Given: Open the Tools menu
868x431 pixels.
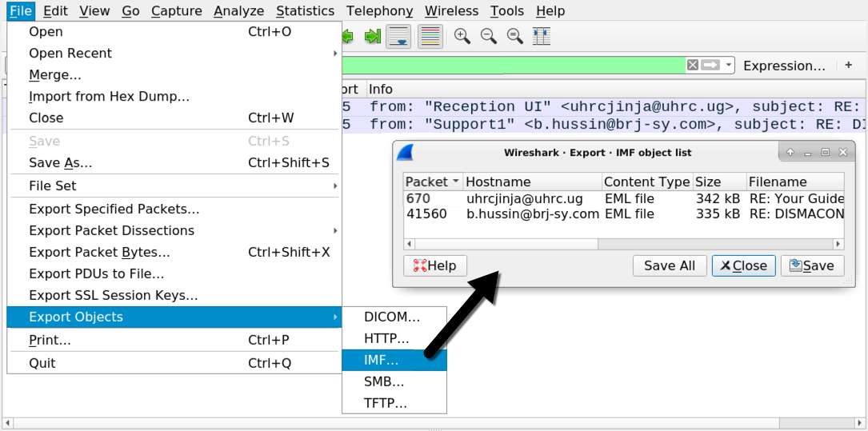Looking at the screenshot, I should point(507,10).
